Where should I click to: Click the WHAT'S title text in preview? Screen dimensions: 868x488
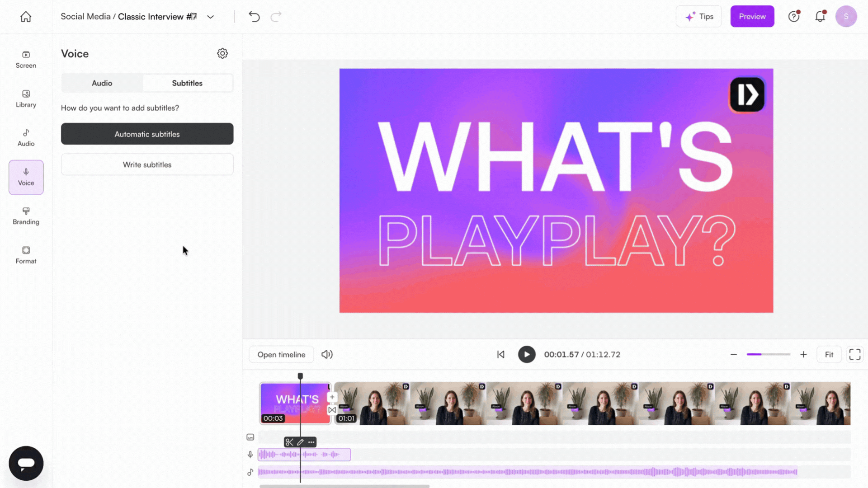pos(555,156)
